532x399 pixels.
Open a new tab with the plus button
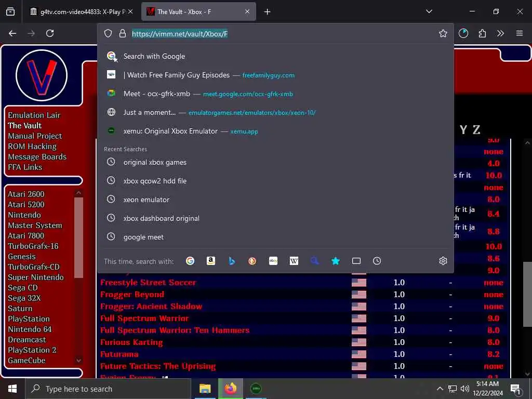(x=268, y=12)
